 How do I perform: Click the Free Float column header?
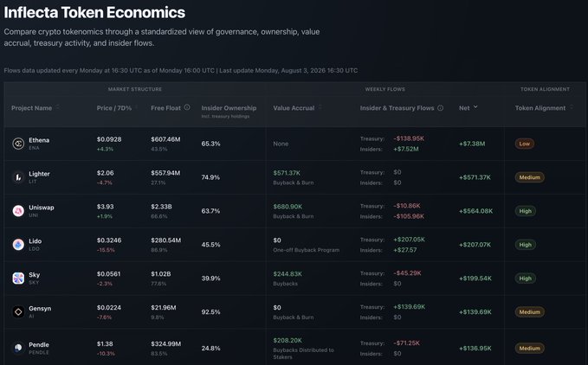coord(165,108)
